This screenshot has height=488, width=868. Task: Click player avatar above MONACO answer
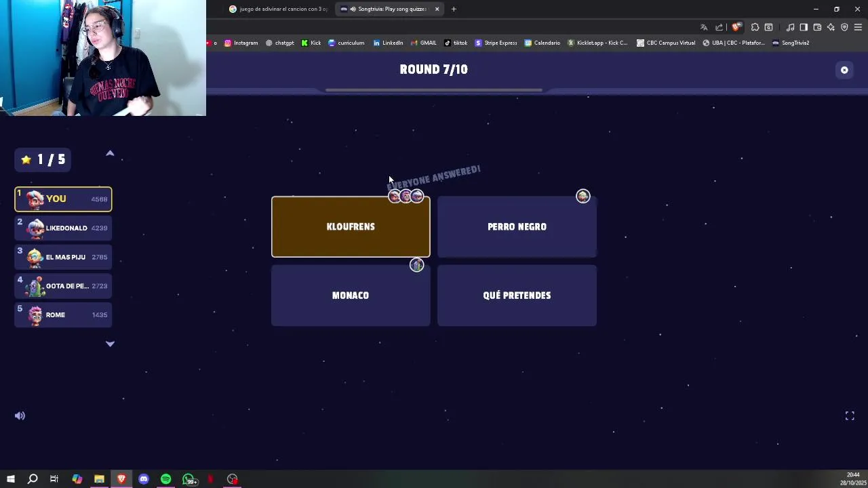pos(417,265)
